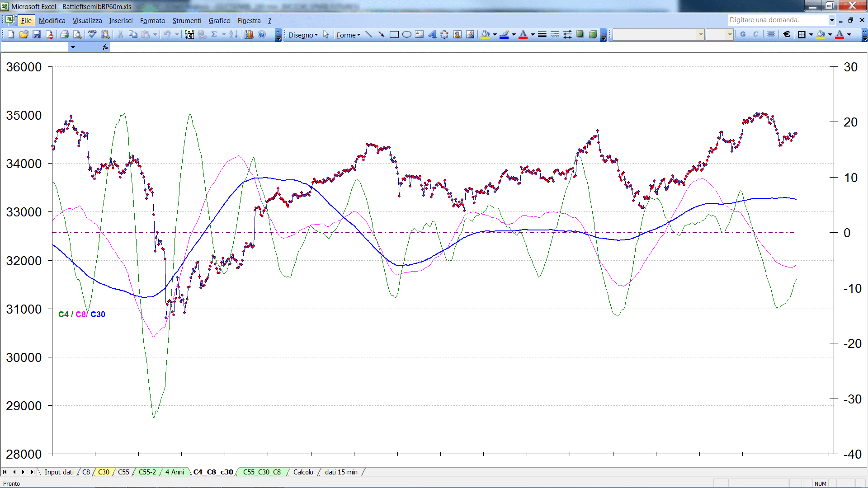
Task: Switch to Input dati sheet
Action: tap(59, 472)
